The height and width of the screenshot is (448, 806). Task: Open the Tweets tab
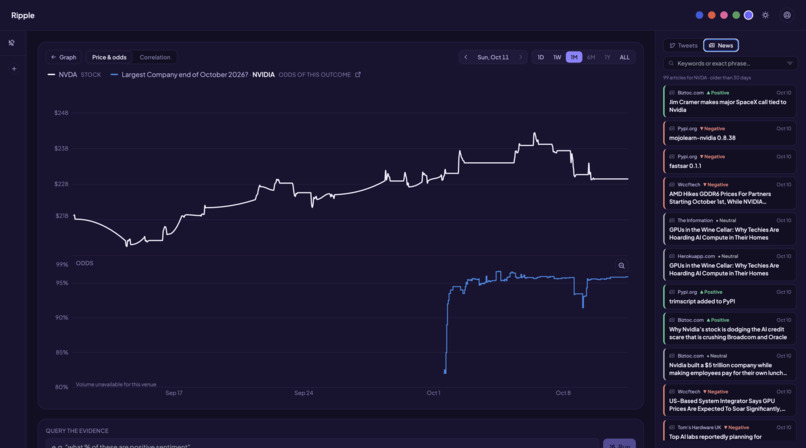pos(683,45)
